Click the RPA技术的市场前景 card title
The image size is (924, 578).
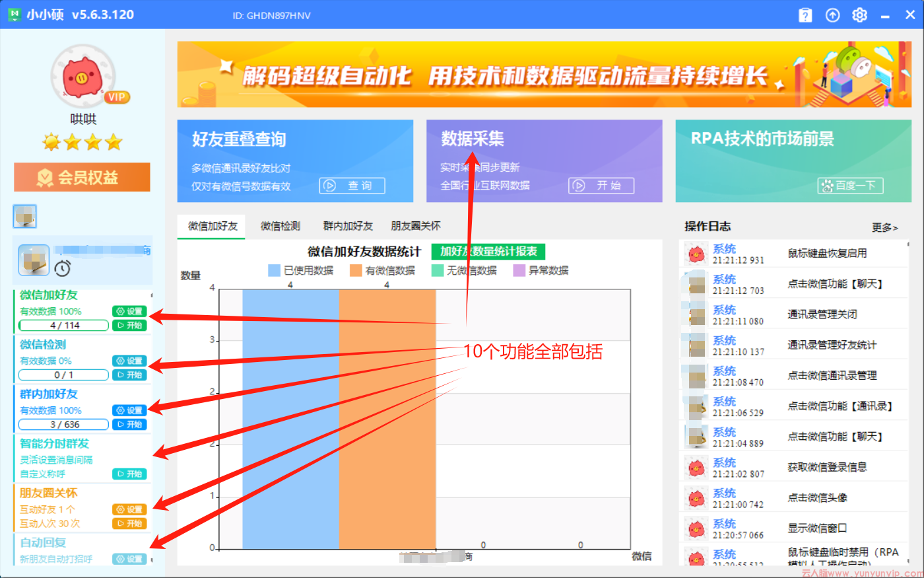[762, 139]
